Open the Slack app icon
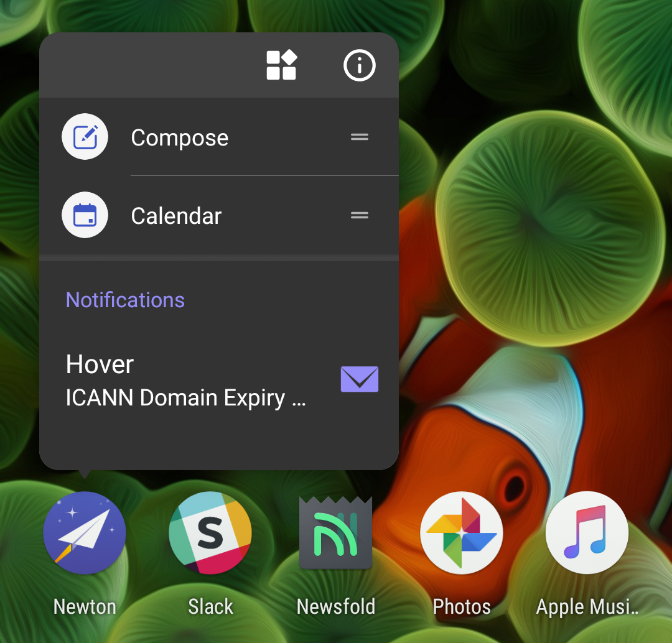This screenshot has width=672, height=643. [210, 532]
